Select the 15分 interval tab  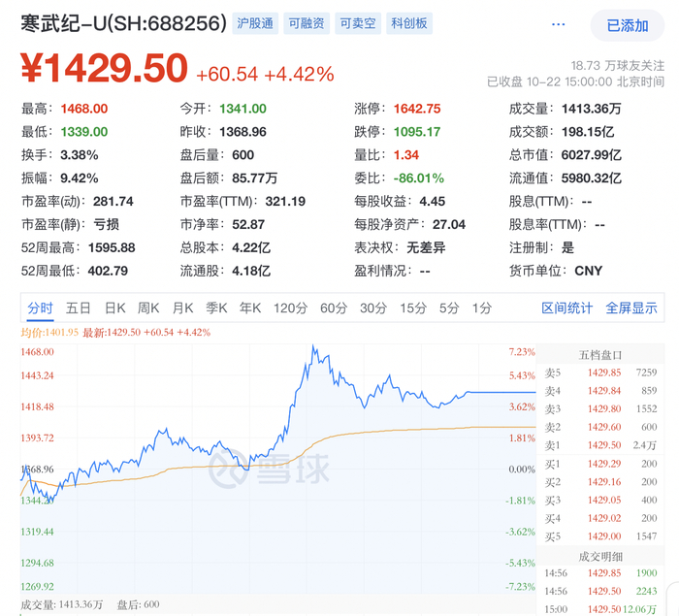click(x=413, y=308)
